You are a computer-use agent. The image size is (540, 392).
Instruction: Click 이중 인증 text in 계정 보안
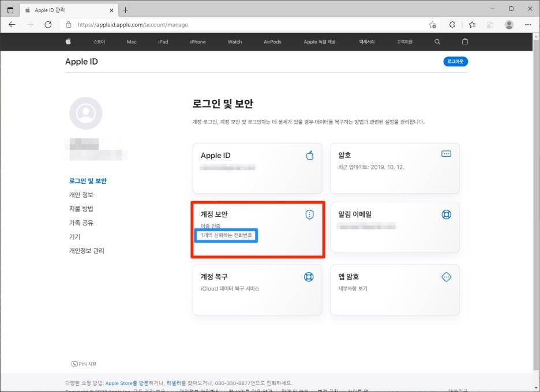[211, 226]
